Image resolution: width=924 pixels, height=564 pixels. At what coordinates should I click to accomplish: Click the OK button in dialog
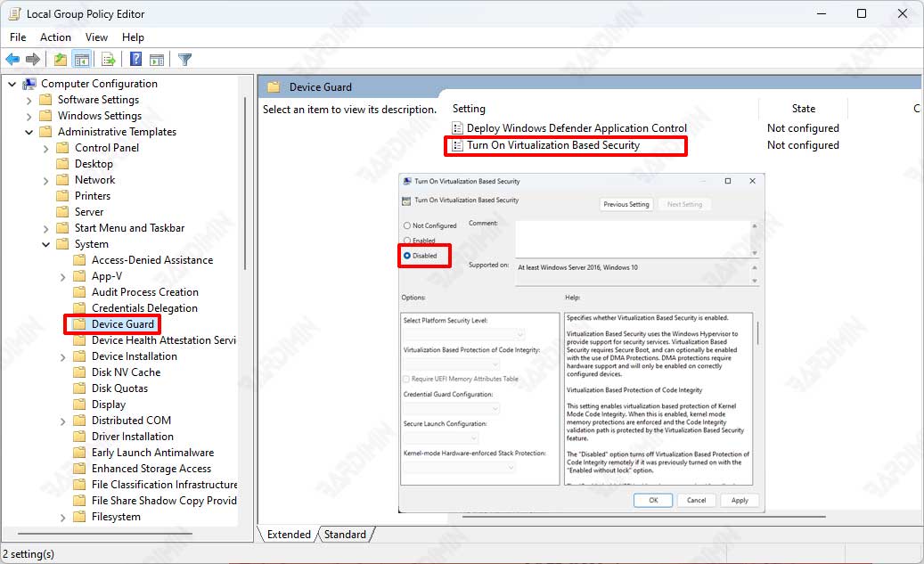click(x=653, y=501)
